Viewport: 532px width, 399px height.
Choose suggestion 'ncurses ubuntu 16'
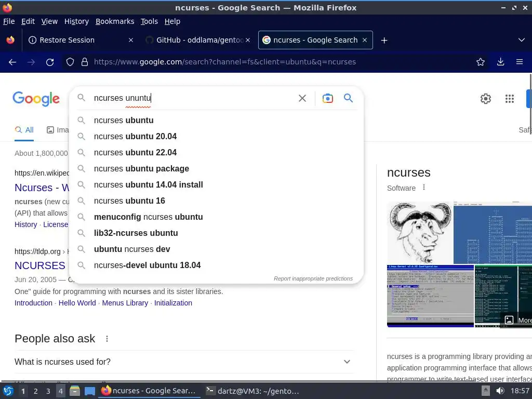(x=217, y=201)
